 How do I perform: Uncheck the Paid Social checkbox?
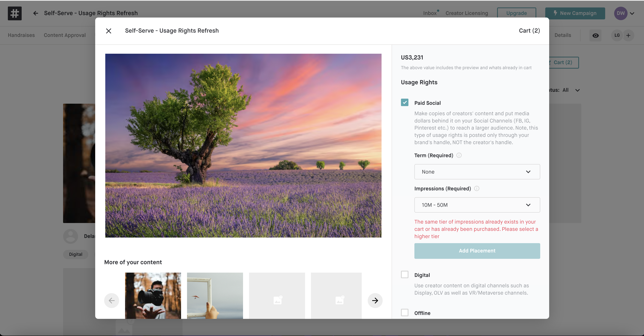[x=405, y=102]
